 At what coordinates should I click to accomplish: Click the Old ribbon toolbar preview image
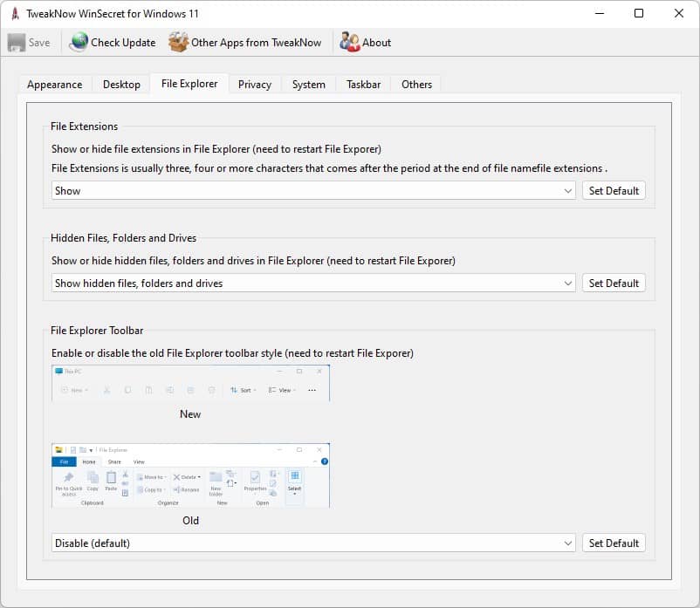(190, 475)
